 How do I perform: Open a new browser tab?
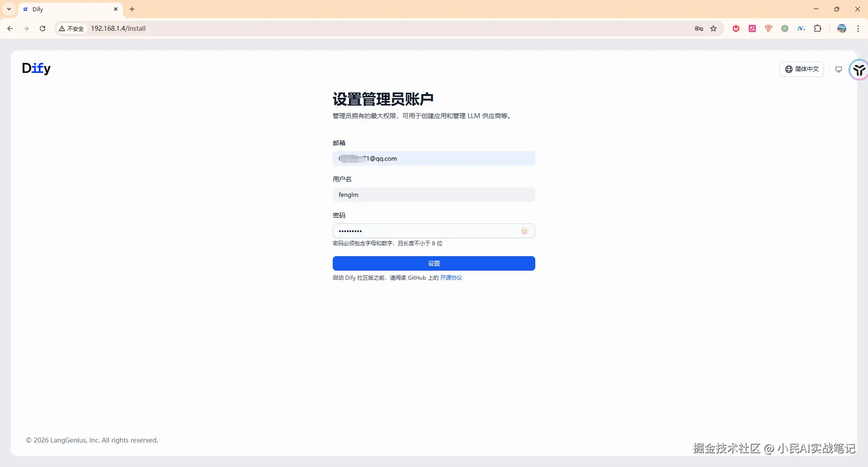point(132,9)
